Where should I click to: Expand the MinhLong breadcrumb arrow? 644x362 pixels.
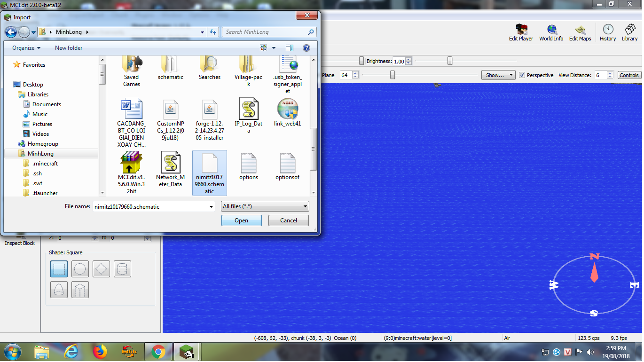click(87, 32)
